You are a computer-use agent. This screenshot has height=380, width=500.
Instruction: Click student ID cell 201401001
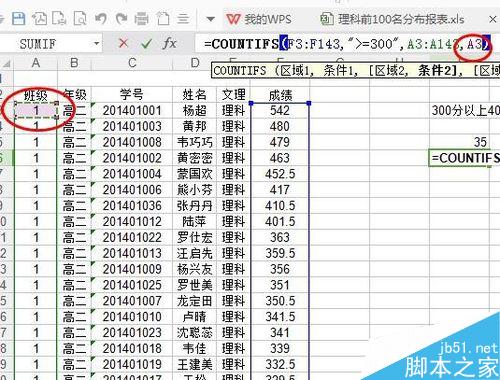[x=132, y=111]
